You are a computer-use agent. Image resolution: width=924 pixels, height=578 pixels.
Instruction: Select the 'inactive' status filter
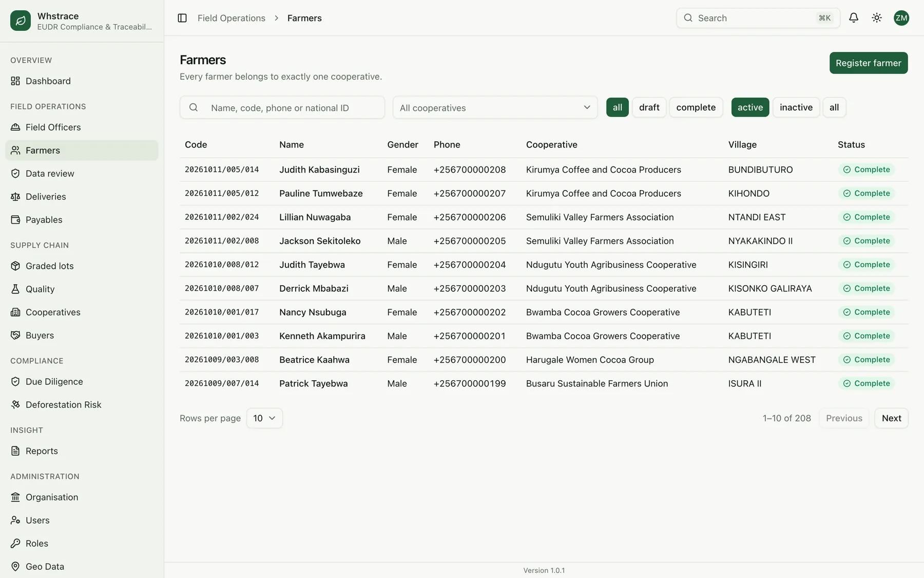tap(796, 107)
